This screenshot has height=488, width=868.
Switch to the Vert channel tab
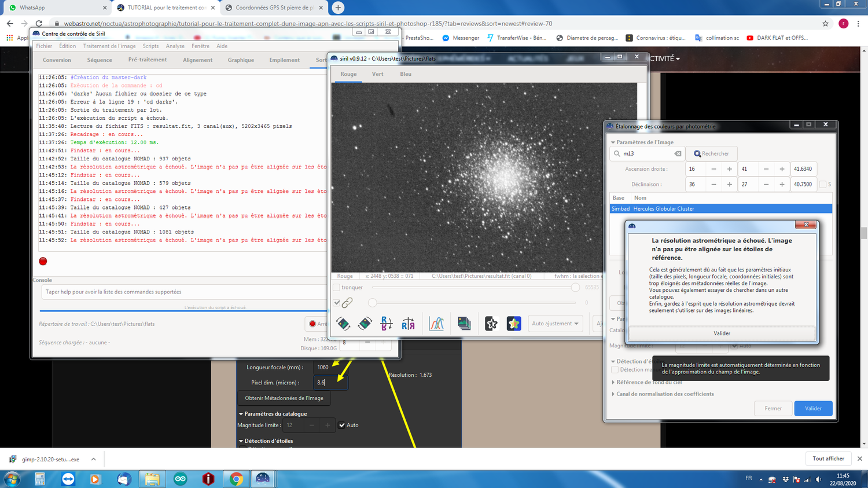tap(377, 74)
